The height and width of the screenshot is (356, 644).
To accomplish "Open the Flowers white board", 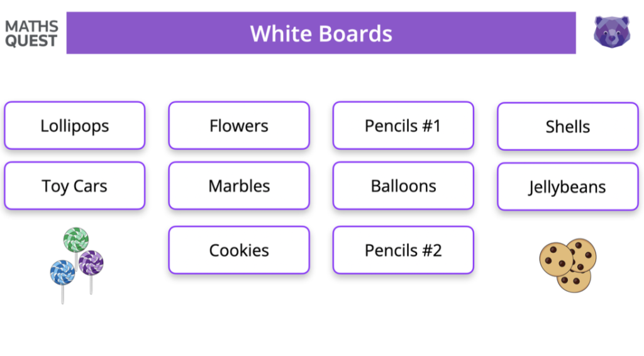I will click(x=239, y=126).
